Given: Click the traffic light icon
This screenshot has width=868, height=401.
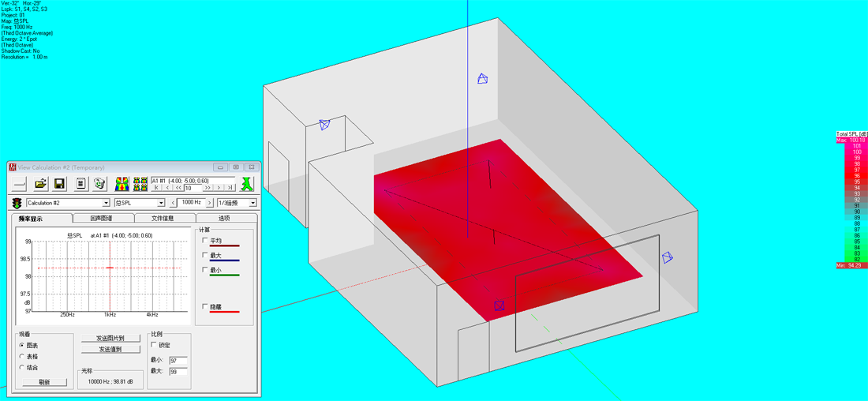Looking at the screenshot, I should pos(17,203).
